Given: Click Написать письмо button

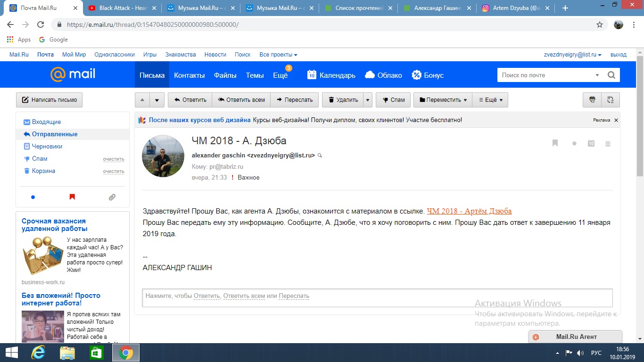Looking at the screenshot, I should tap(50, 100).
